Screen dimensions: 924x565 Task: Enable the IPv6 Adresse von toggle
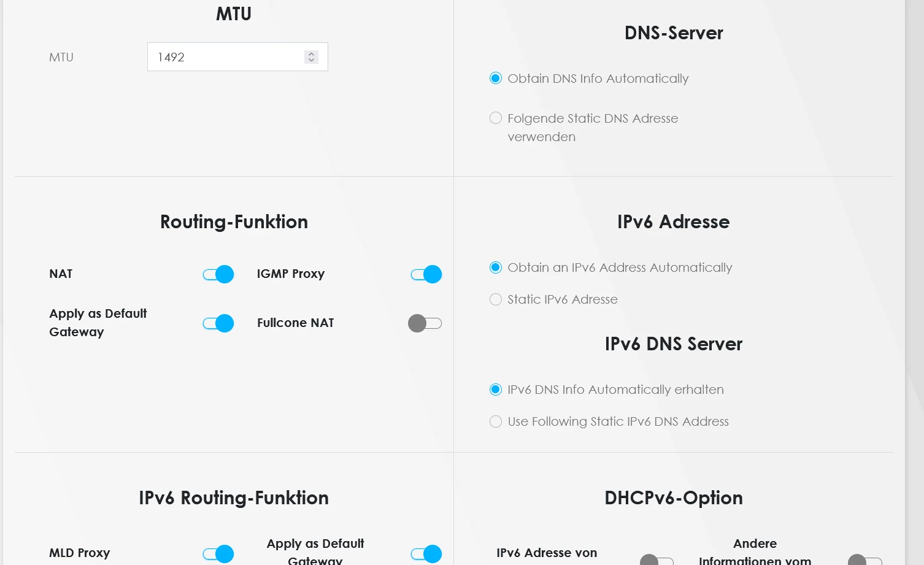pos(657,560)
